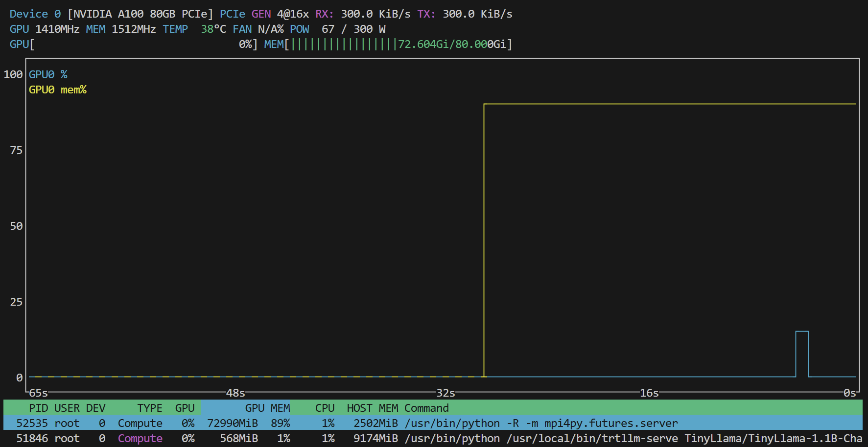Click the PID column header

[38, 408]
